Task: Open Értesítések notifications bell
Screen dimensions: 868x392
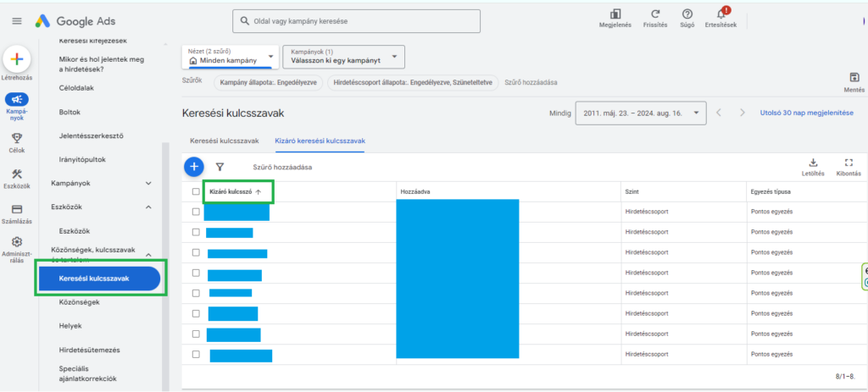Action: pyautogui.click(x=721, y=15)
